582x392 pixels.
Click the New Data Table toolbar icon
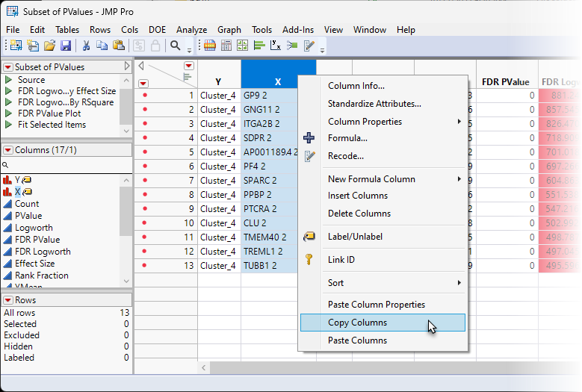pos(14,46)
